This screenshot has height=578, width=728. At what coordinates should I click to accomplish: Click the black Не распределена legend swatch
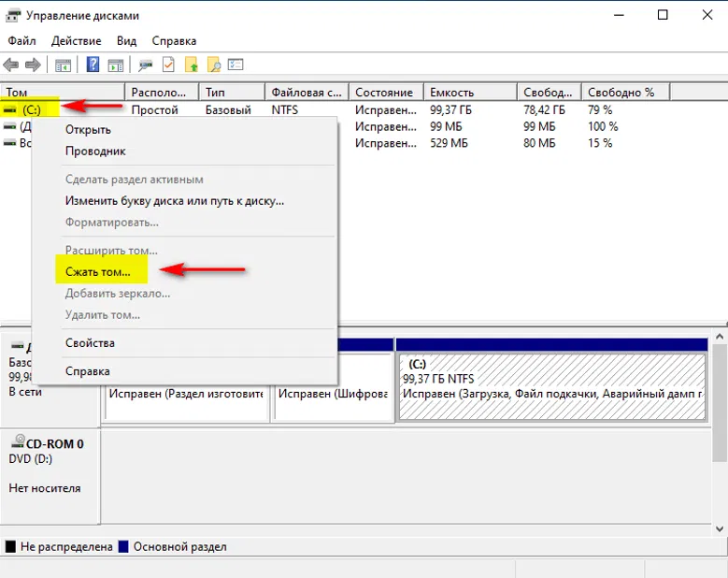pyautogui.click(x=10, y=546)
